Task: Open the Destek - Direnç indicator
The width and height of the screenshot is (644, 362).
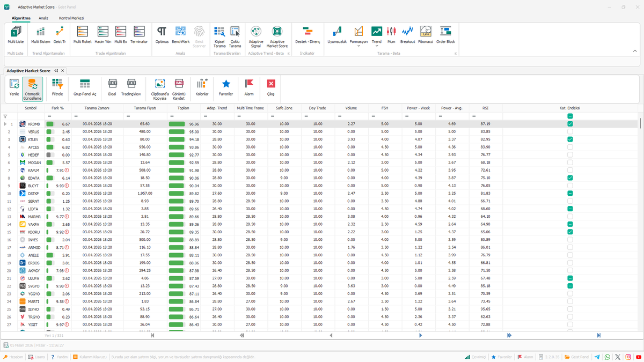Action: point(308,35)
